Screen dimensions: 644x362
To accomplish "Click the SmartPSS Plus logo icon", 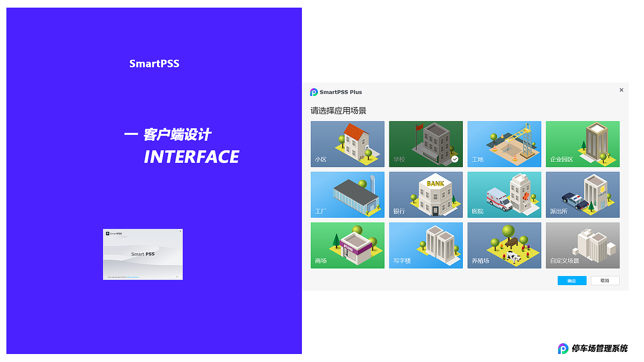I will (314, 92).
